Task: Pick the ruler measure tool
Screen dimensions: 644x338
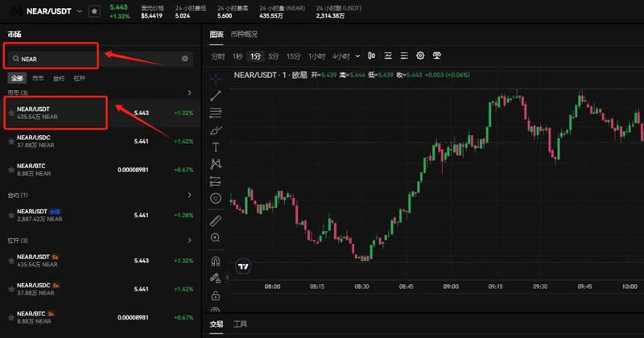Action: (x=216, y=220)
